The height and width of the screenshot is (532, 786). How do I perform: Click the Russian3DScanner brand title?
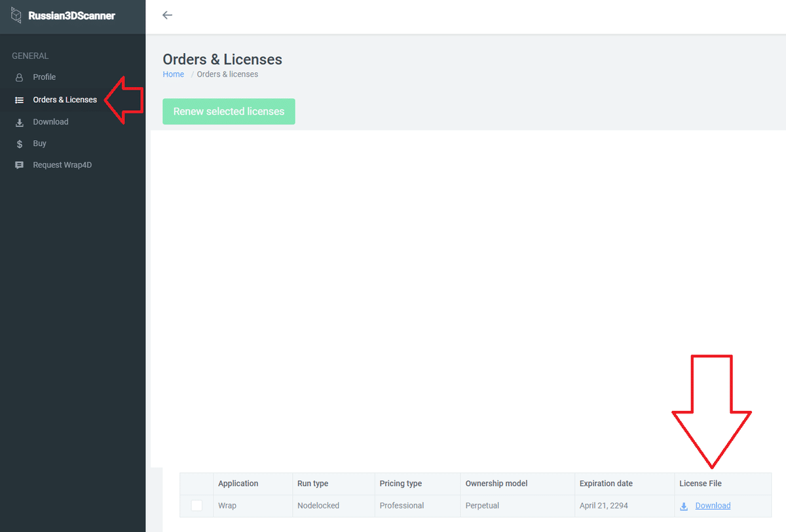point(71,16)
